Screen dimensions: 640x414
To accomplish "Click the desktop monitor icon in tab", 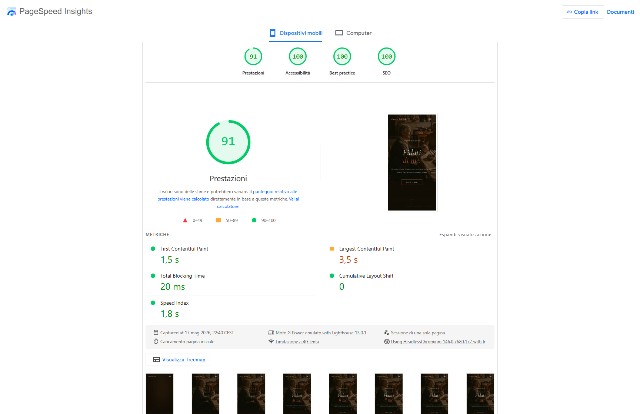I will pos(338,33).
